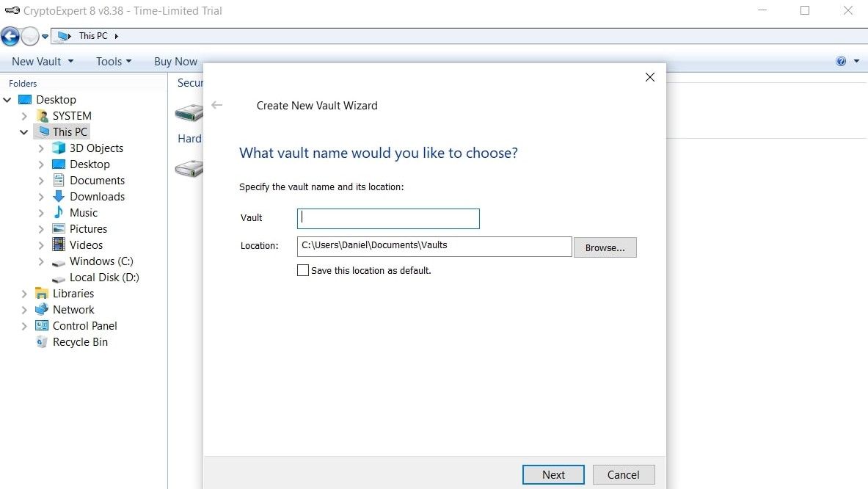Open the New Vault dropdown

point(42,61)
